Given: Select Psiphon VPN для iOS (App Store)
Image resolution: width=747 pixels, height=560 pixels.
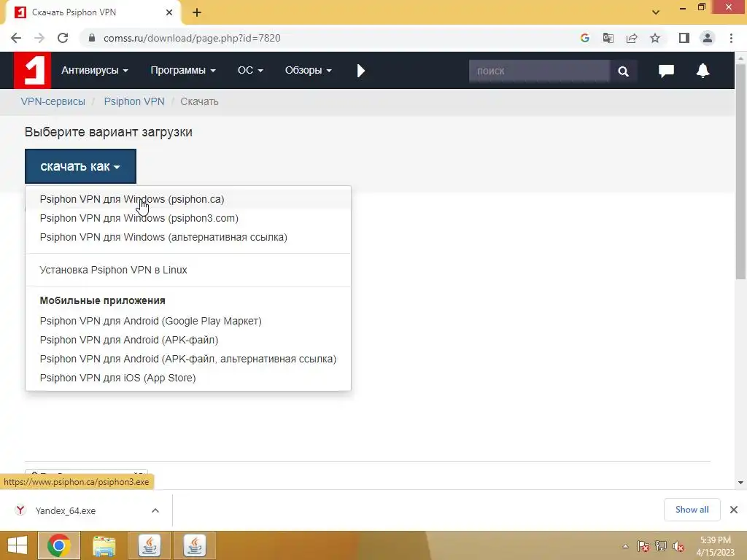Looking at the screenshot, I should point(188,378).
